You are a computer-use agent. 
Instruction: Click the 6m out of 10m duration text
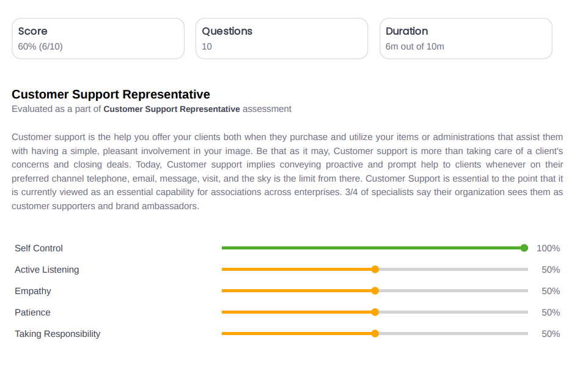tap(415, 46)
